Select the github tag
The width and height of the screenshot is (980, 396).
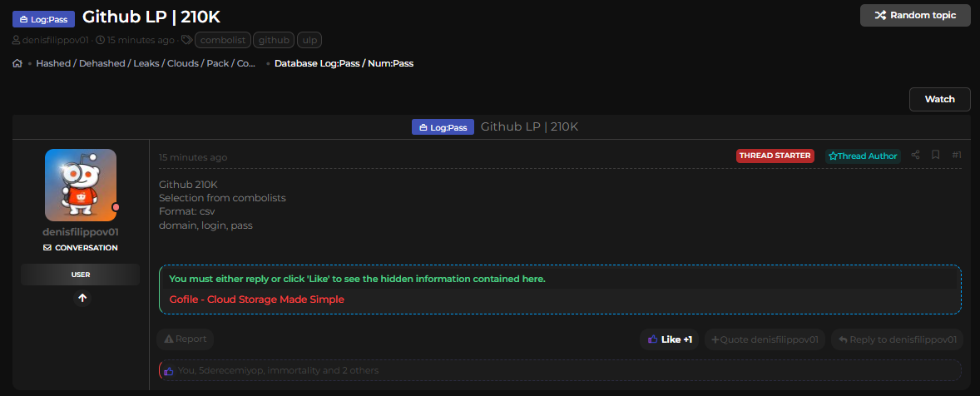point(273,39)
